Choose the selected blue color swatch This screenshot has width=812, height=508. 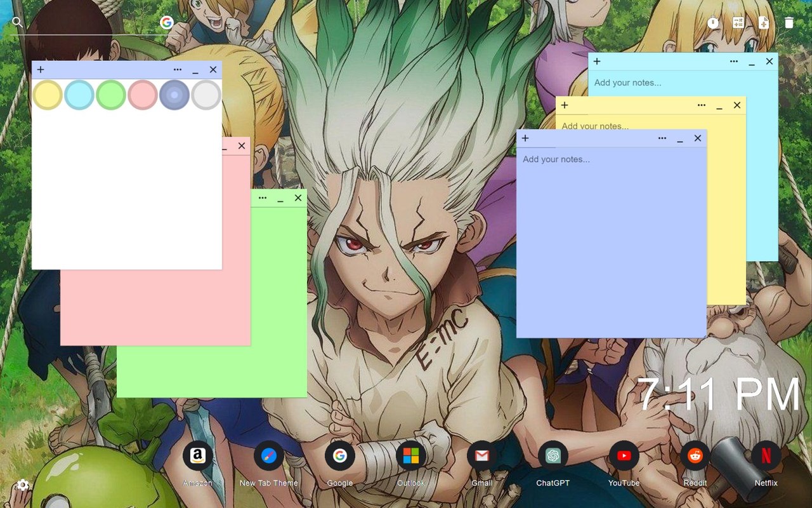[x=174, y=95]
